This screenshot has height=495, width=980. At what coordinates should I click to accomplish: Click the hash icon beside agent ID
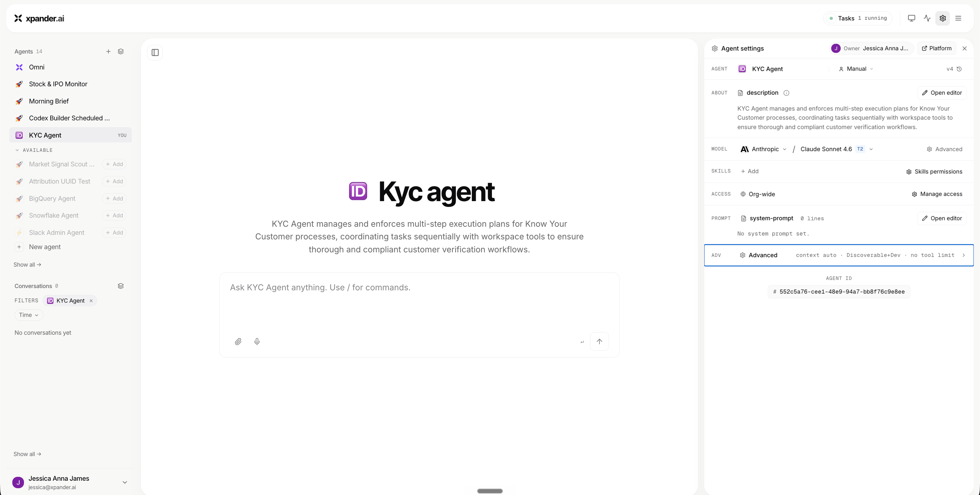pos(775,292)
